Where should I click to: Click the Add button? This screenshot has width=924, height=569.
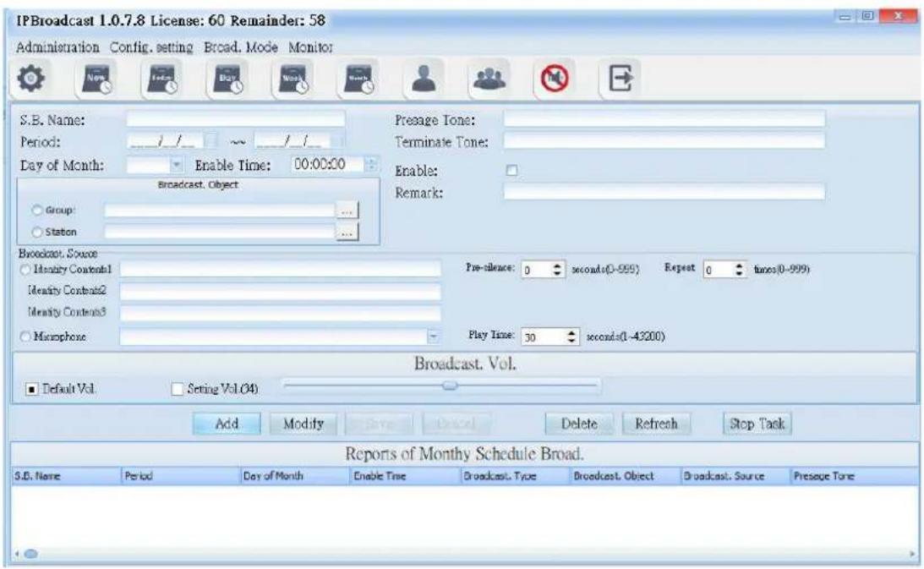(x=227, y=424)
